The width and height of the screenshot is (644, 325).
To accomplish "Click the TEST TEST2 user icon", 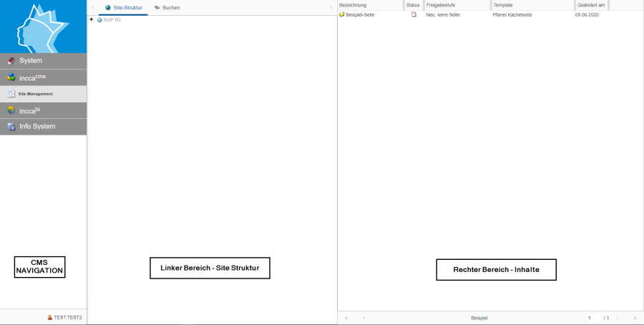I will point(49,317).
